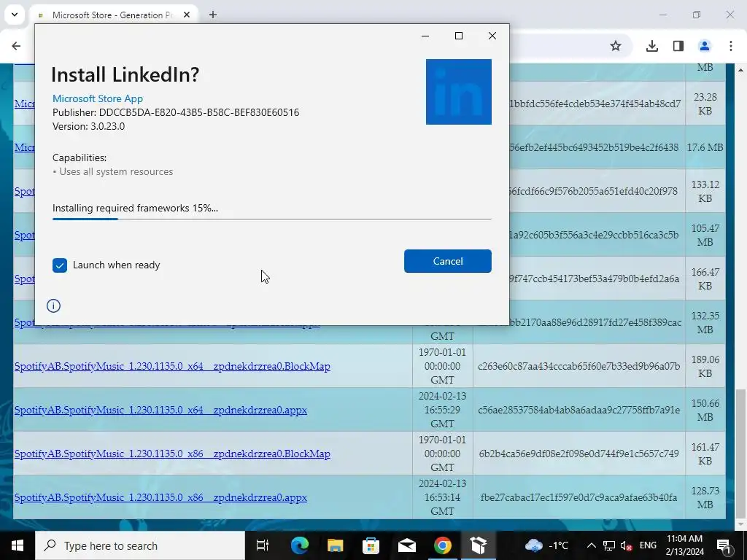The image size is (747, 560).
Task: Click hash 6b2b4ca56e9df08e2f098e0d744f9e1c5657c749
Action: coord(578,454)
